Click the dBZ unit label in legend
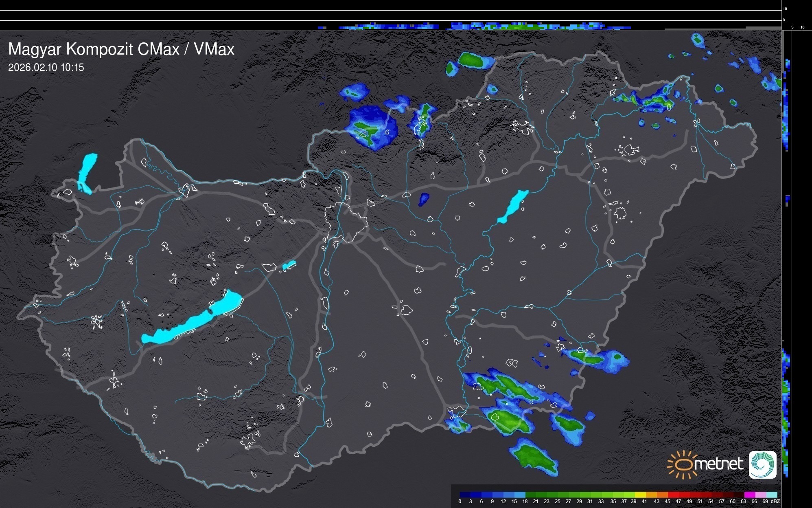The height and width of the screenshot is (508, 812). 775,501
